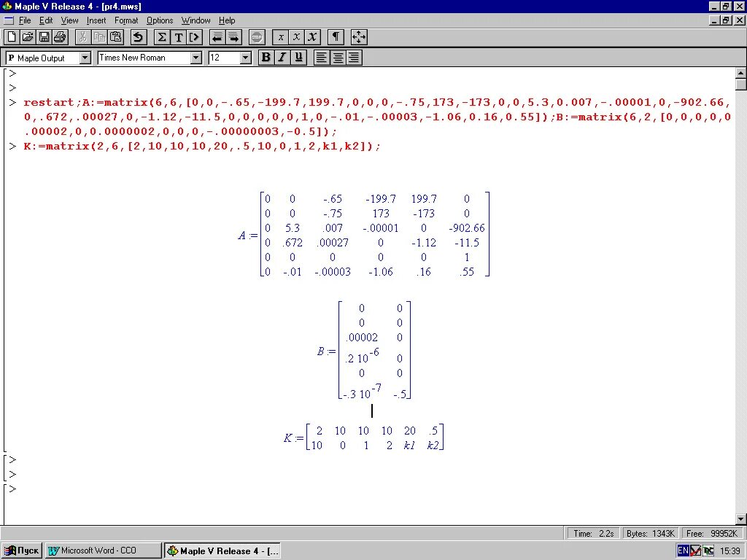Open the Edit menu
Screen dimensions: 747x560
coord(46,20)
